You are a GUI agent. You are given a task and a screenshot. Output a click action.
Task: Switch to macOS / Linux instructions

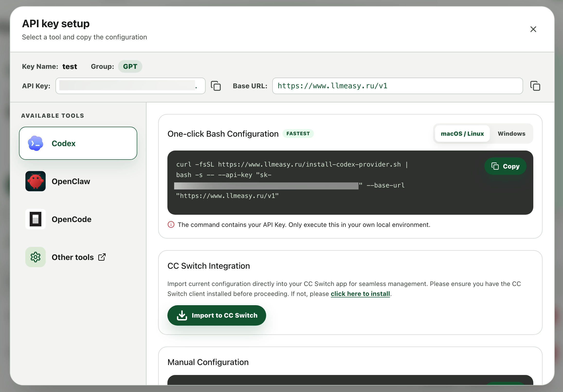[x=462, y=134]
